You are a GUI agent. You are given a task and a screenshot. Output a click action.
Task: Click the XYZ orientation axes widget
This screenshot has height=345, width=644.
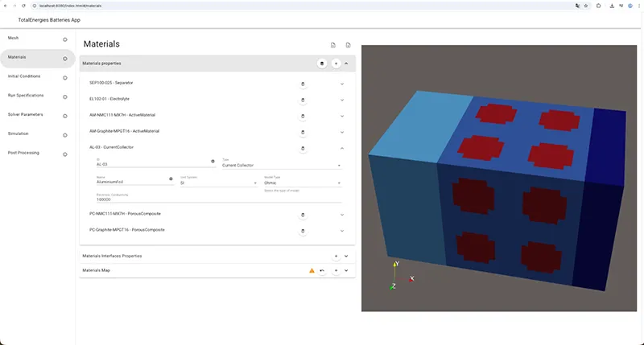point(401,276)
